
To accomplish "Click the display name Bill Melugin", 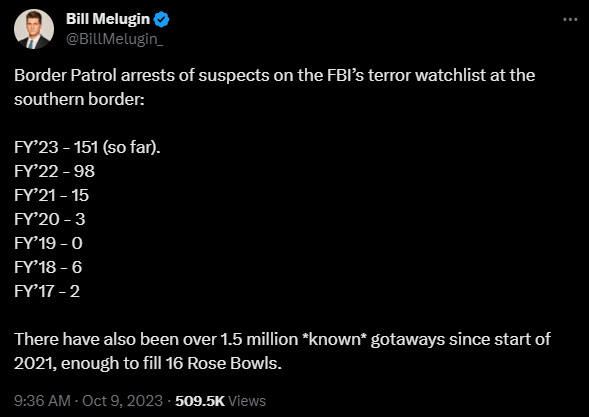I will (x=108, y=19).
